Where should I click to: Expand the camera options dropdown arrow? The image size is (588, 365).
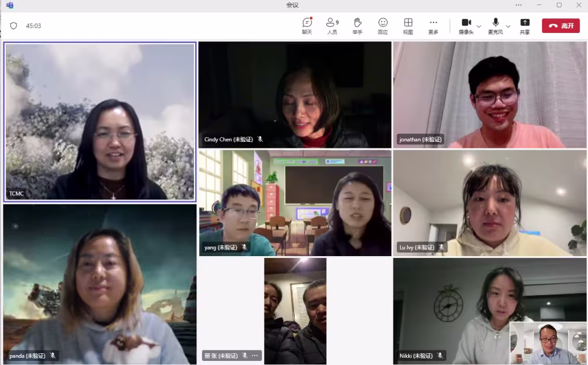point(479,26)
